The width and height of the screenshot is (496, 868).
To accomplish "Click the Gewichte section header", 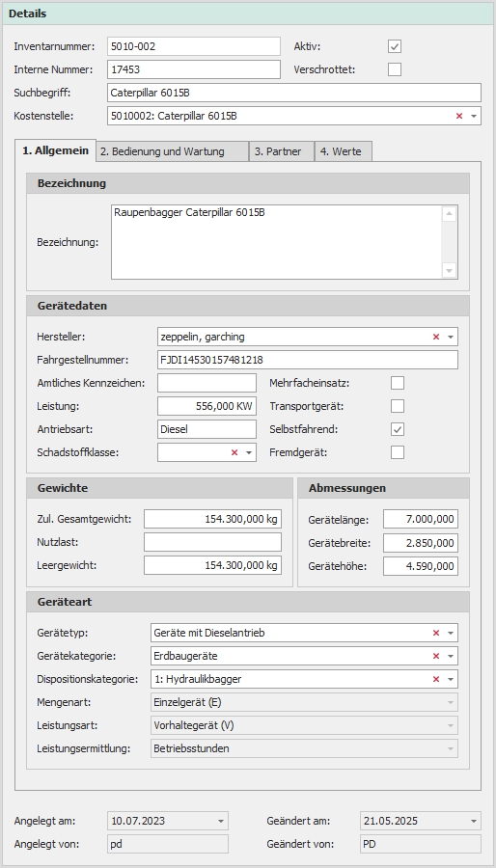I will coord(159,488).
